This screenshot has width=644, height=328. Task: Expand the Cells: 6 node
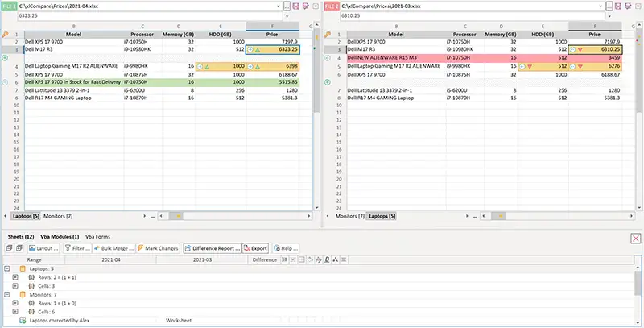pos(15,312)
